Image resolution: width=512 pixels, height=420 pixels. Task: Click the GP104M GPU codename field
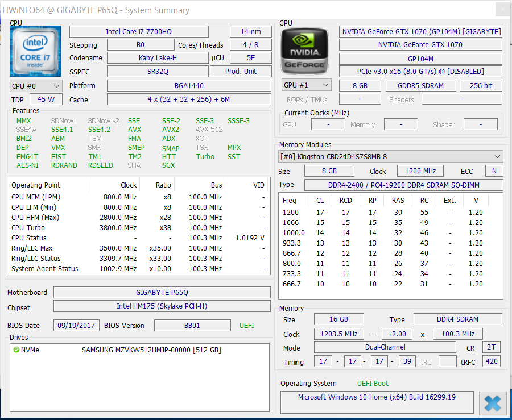(420, 59)
